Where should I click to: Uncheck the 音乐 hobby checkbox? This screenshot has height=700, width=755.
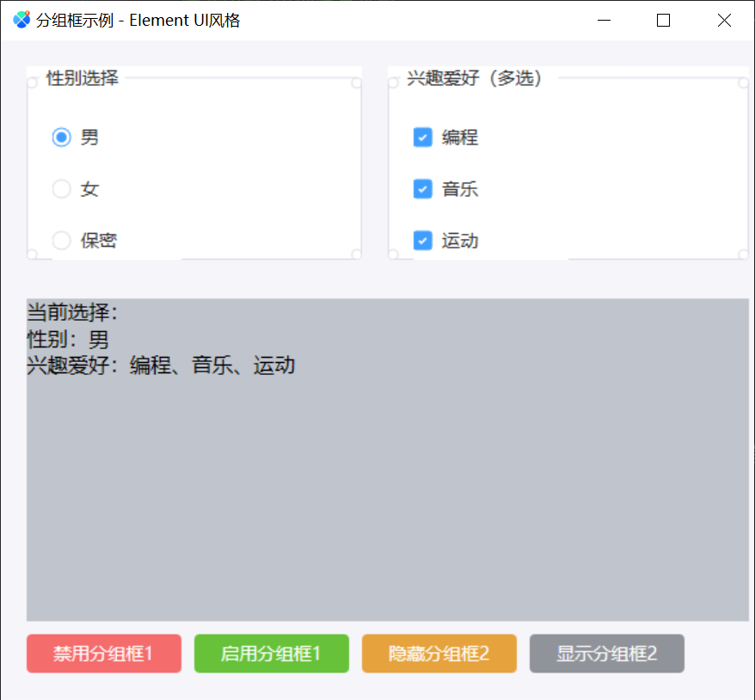point(421,189)
